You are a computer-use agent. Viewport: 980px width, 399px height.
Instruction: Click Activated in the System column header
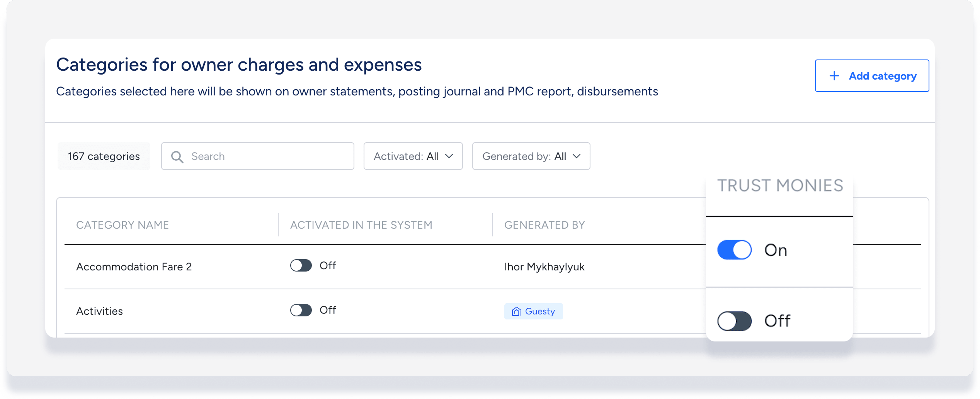(x=361, y=225)
